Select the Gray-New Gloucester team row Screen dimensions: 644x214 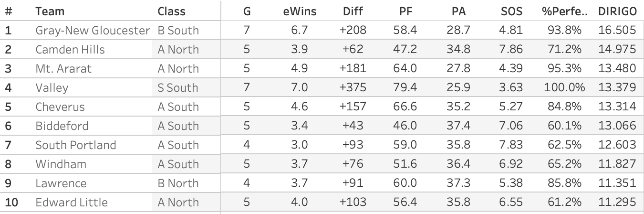[x=93, y=31]
